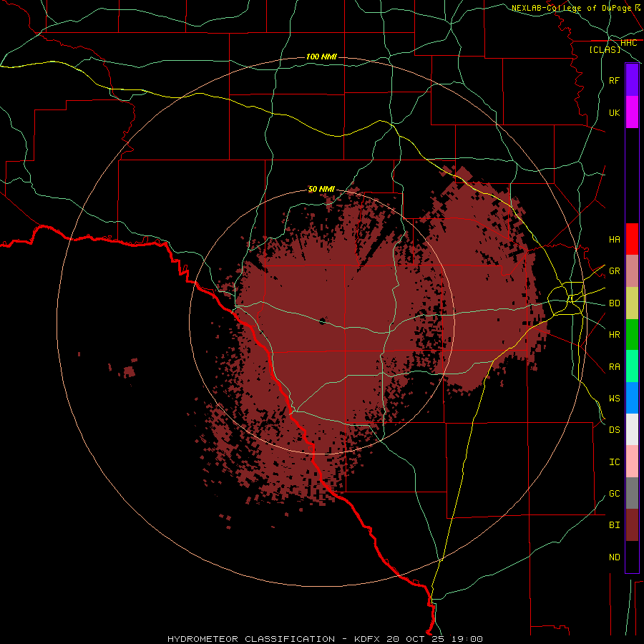Select the bright green RA color swatch
The width and height of the screenshot is (644, 644).
tap(632, 366)
